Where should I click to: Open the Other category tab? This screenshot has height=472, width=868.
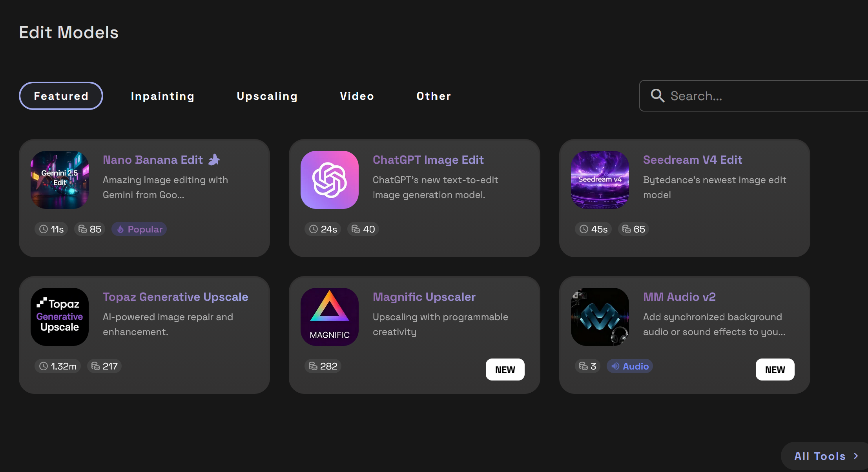(x=434, y=96)
